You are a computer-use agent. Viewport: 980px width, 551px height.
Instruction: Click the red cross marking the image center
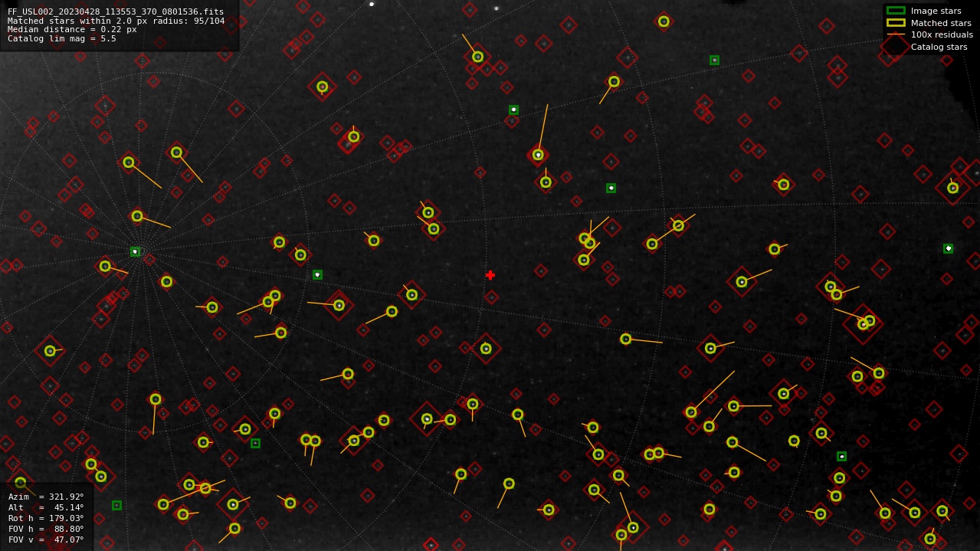coord(490,275)
